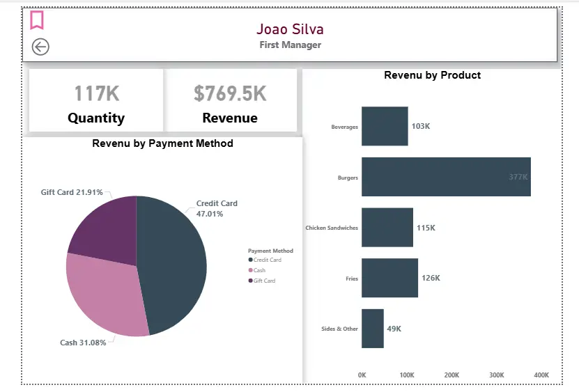The image size is (579, 392).
Task: Click the Gift Card legend text
Action: click(264, 281)
